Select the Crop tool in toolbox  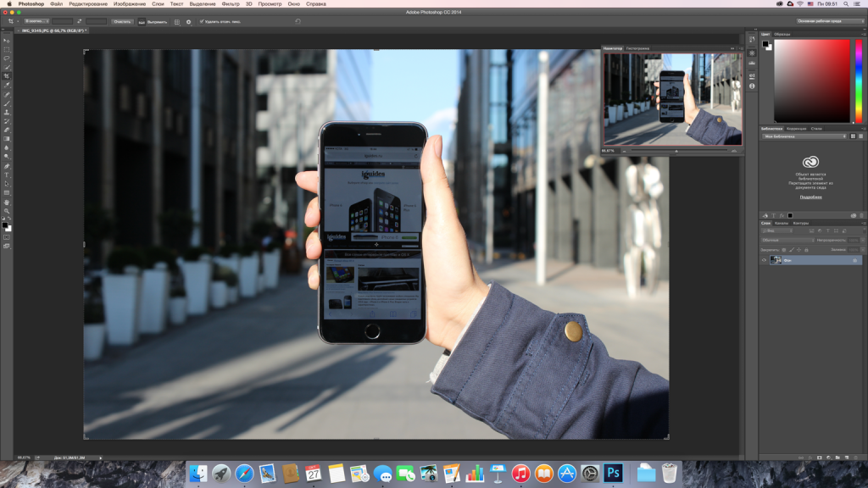click(x=7, y=76)
